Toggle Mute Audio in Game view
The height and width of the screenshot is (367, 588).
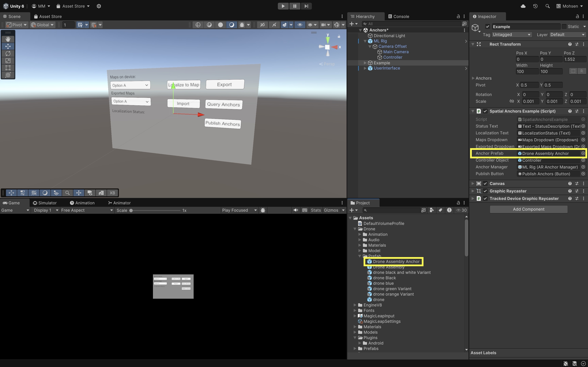296,210
